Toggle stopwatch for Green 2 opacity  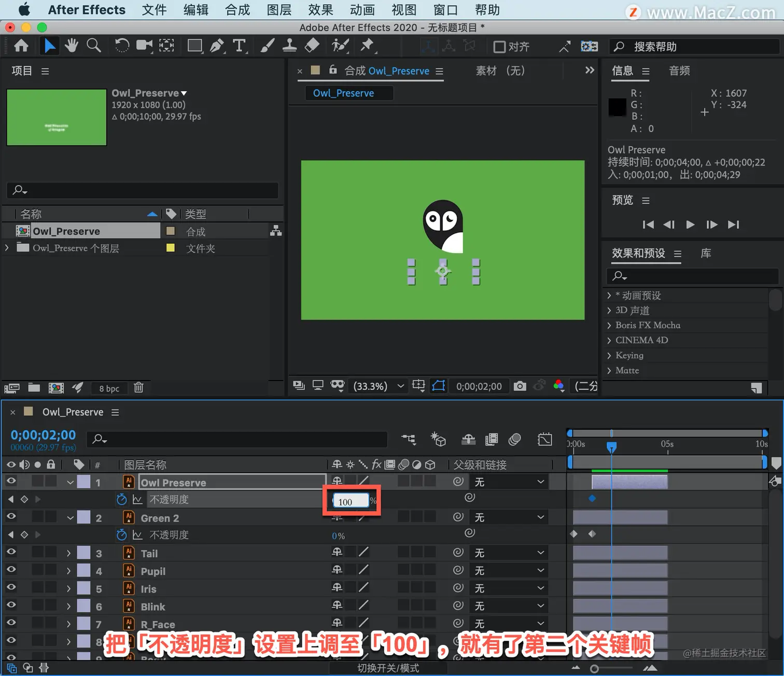pos(121,534)
